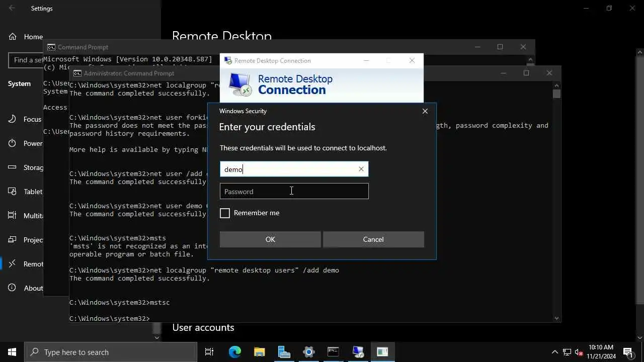Select Focus assist in Settings sidebar
The width and height of the screenshot is (644, 362).
pyautogui.click(x=26, y=119)
